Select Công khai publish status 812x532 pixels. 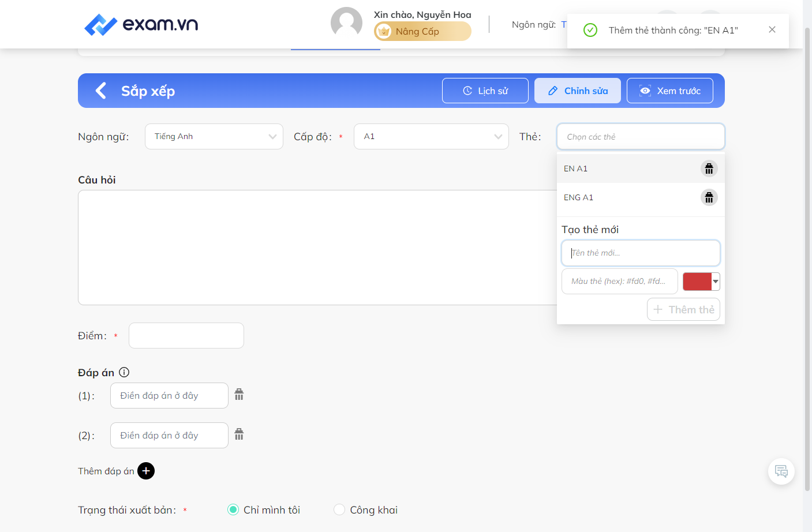pyautogui.click(x=339, y=509)
